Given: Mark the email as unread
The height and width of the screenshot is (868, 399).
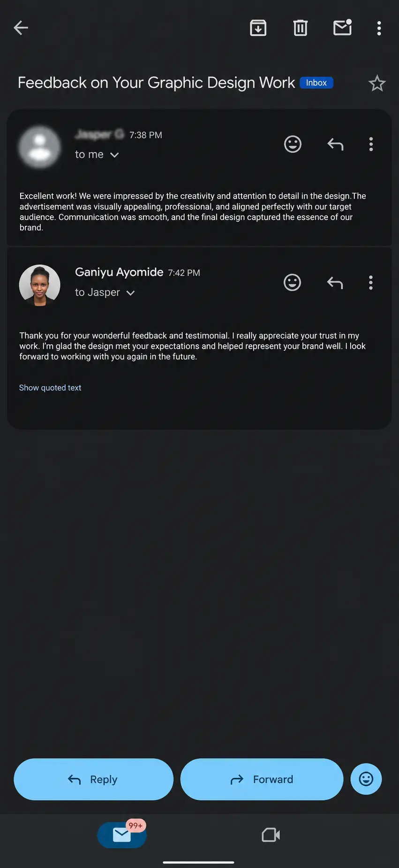Looking at the screenshot, I should pos(343,28).
